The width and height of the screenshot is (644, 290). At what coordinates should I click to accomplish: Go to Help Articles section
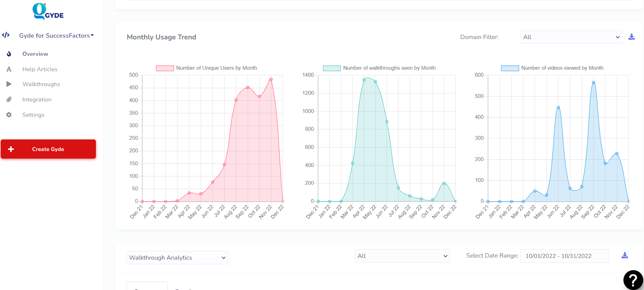click(40, 69)
